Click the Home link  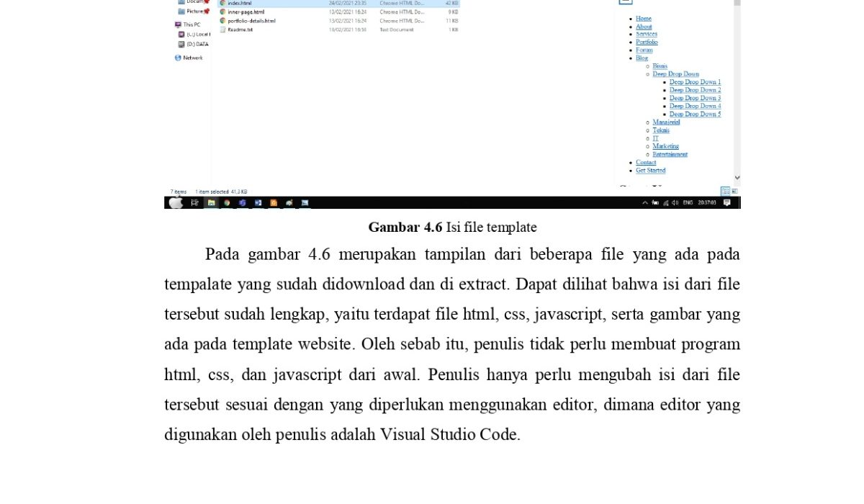click(644, 19)
